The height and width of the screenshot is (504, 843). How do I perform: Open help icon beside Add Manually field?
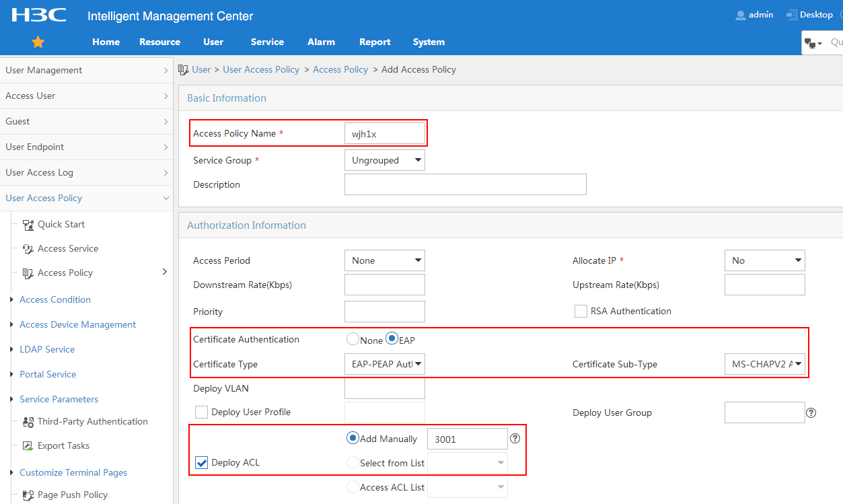tap(515, 439)
